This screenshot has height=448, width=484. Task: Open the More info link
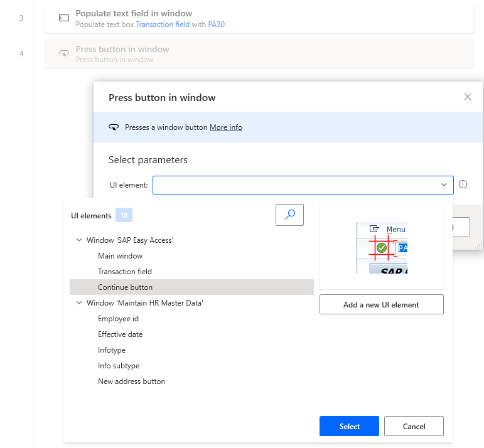(x=225, y=127)
